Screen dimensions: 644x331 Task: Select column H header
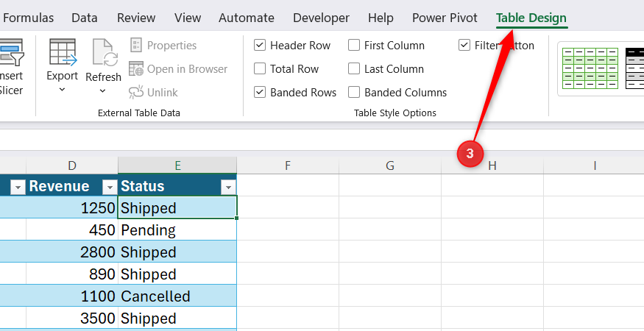492,165
